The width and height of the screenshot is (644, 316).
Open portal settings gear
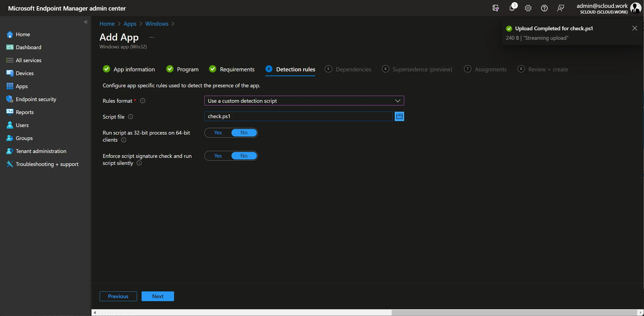click(x=528, y=8)
